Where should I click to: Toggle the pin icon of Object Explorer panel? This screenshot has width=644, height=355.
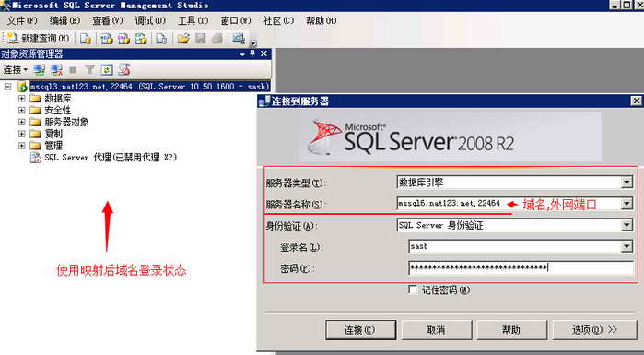click(252, 53)
